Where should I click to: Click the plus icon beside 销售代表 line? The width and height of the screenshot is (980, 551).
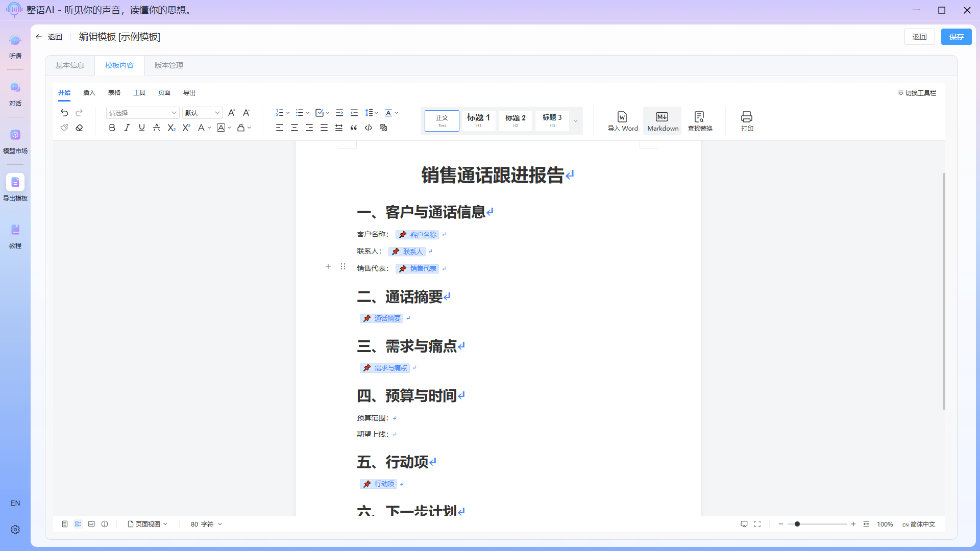pyautogui.click(x=328, y=266)
